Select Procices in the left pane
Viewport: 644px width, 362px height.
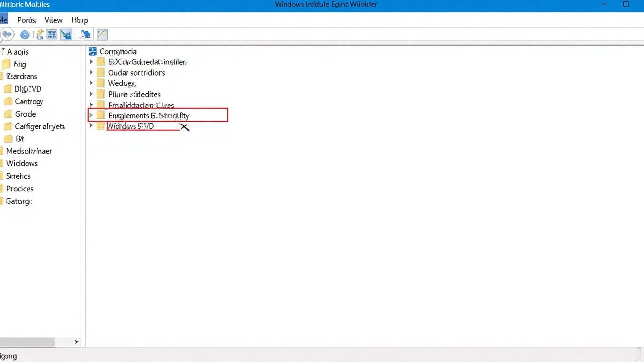[x=20, y=189]
